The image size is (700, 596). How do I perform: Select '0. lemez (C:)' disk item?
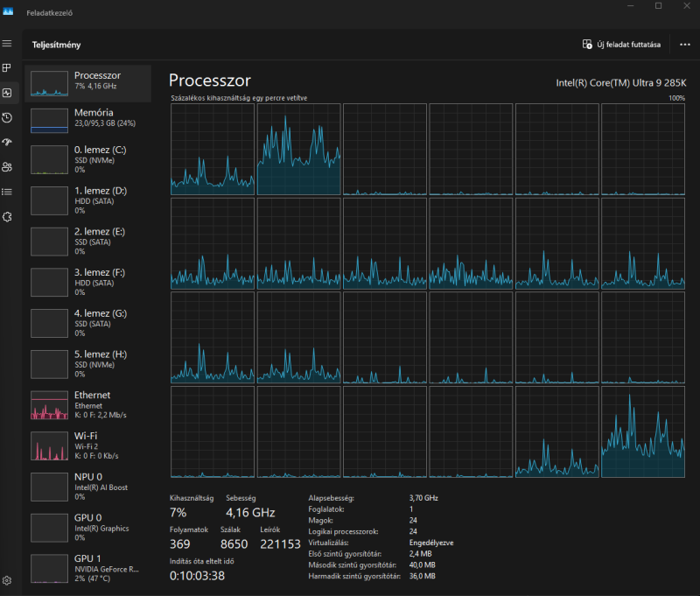coord(88,159)
